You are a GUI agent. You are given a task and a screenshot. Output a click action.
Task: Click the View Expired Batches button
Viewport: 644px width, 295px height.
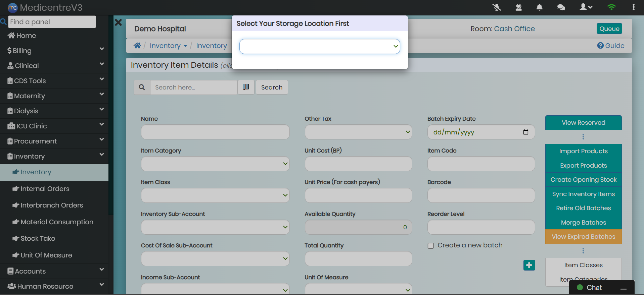583,237
